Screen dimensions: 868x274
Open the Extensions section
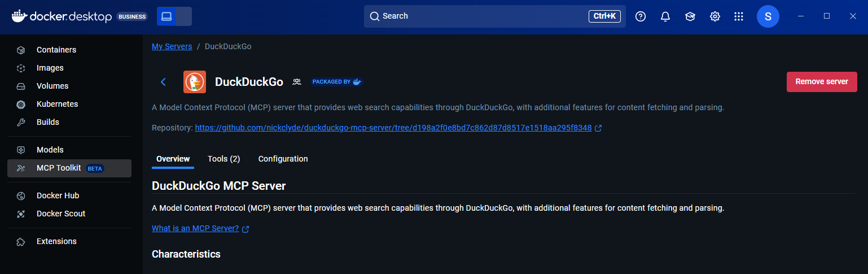pyautogui.click(x=56, y=241)
